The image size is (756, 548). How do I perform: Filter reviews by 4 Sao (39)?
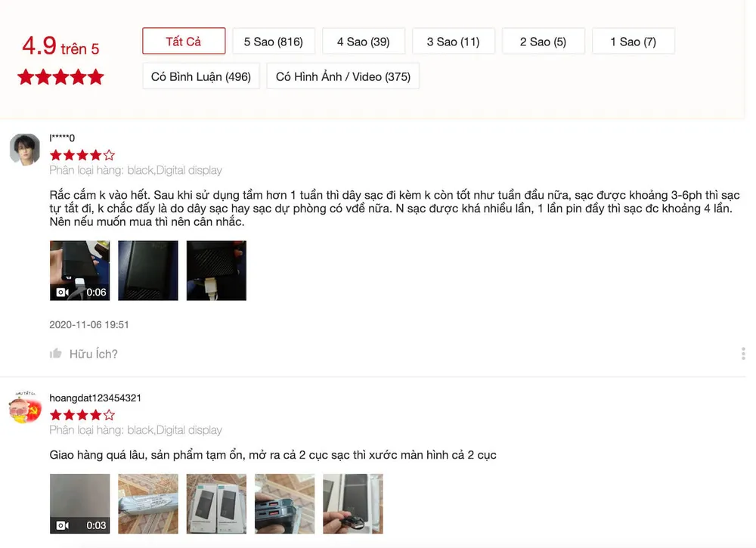point(364,42)
